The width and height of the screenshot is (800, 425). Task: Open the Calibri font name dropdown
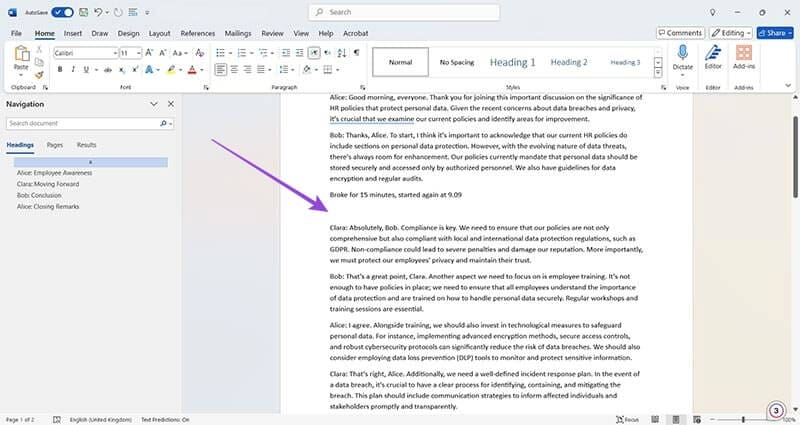pos(115,53)
